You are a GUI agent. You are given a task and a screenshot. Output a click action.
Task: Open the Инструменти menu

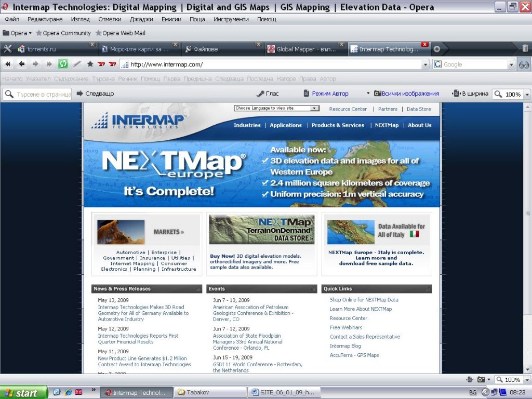click(x=231, y=19)
